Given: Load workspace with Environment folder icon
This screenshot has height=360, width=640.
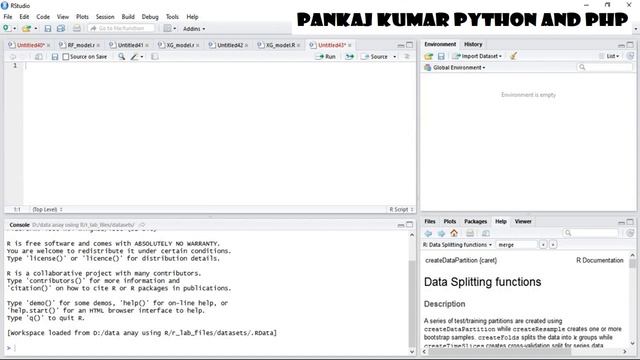Looking at the screenshot, I should [x=428, y=56].
